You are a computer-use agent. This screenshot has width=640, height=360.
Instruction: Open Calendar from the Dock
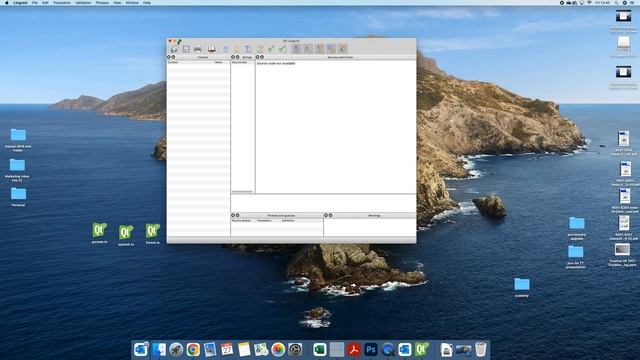pyautogui.click(x=227, y=349)
